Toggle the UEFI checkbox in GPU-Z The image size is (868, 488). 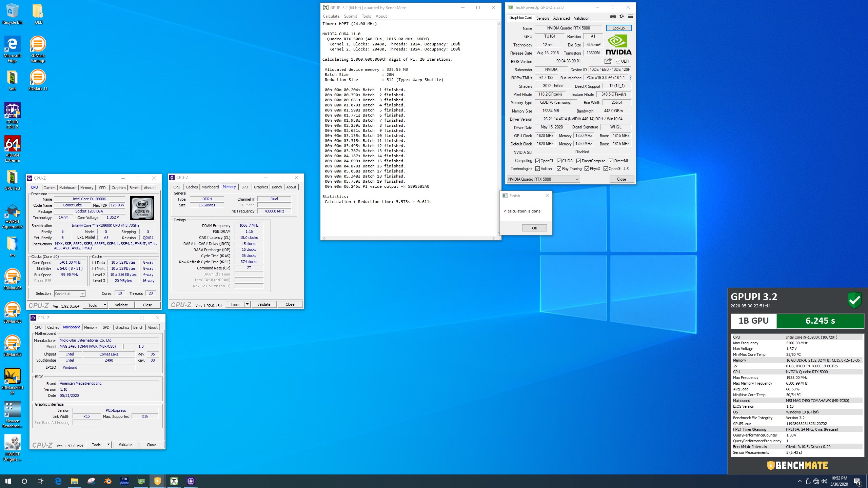pyautogui.click(x=618, y=61)
